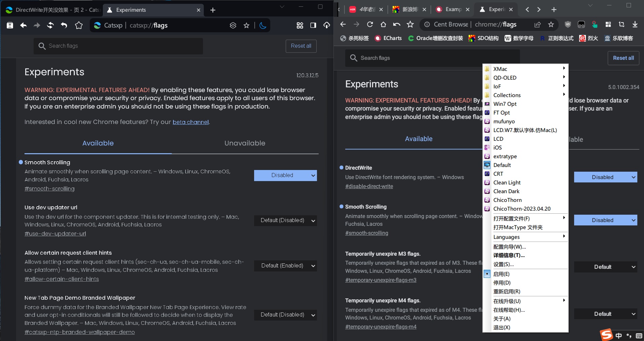Click home icon in Cent Browser
Screen dimensions: 644x341
(x=383, y=24)
